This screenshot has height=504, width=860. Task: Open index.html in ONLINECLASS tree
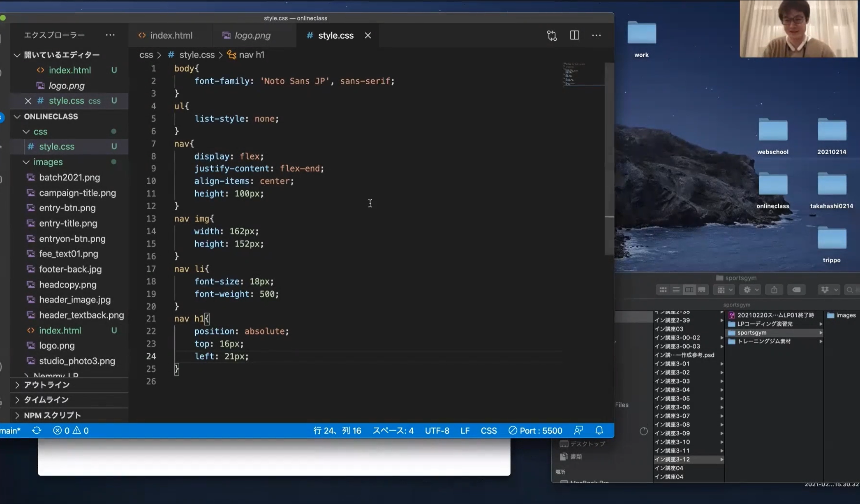click(60, 331)
